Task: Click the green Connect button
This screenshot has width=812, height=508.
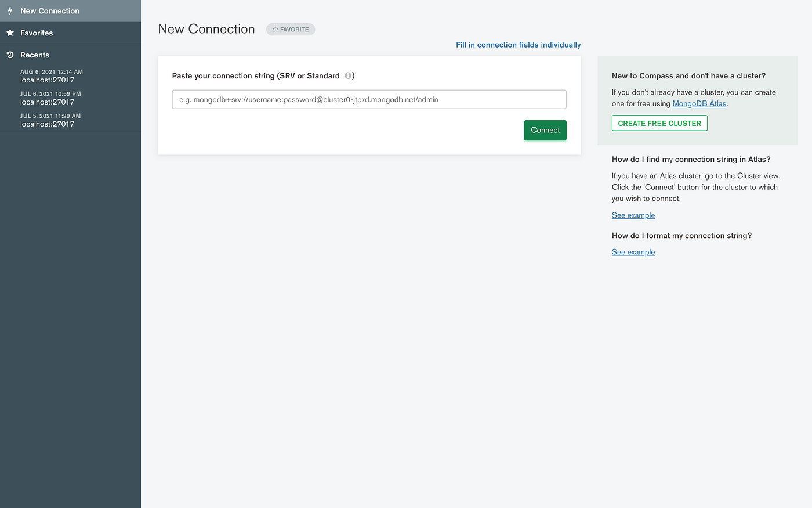Action: (x=545, y=130)
